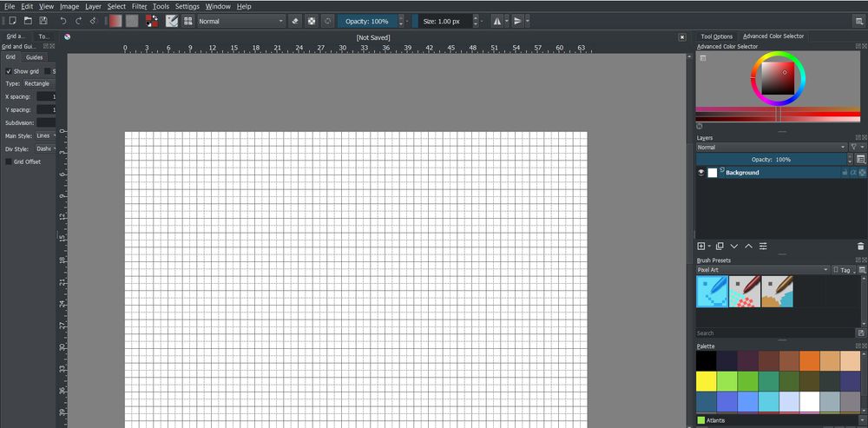This screenshot has height=428, width=868.
Task: Click the X spacing input field
Action: click(47, 97)
